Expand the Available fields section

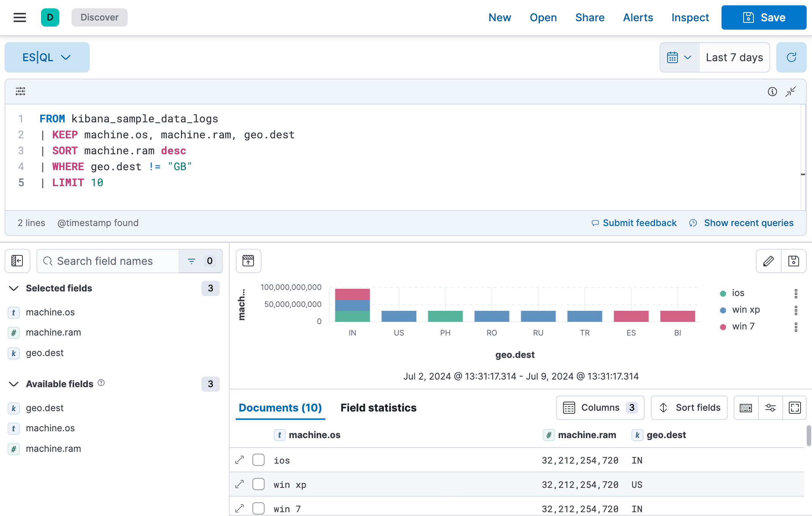tap(14, 384)
